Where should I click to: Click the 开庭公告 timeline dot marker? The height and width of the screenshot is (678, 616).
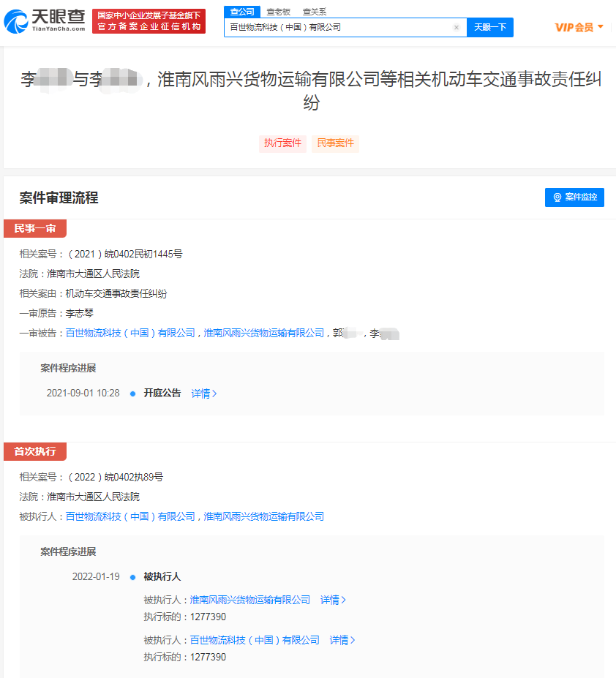(x=133, y=393)
